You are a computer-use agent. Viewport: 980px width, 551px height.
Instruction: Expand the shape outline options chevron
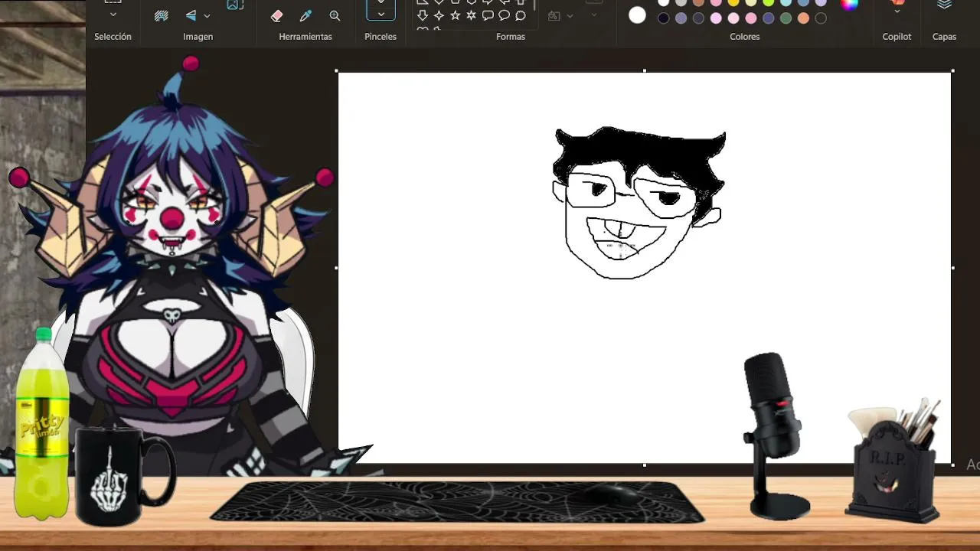pos(593,15)
